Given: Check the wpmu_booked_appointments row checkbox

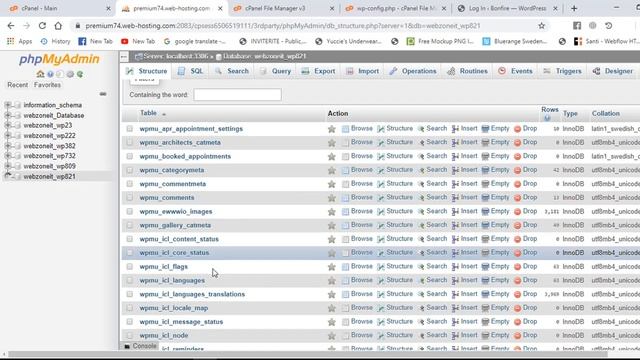Looking at the screenshot, I should point(129,156).
